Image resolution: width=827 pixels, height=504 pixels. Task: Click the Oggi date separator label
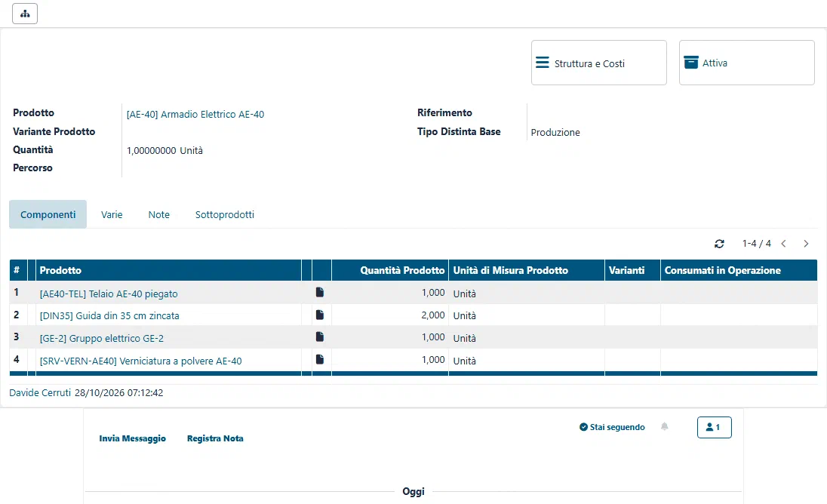coord(413,491)
